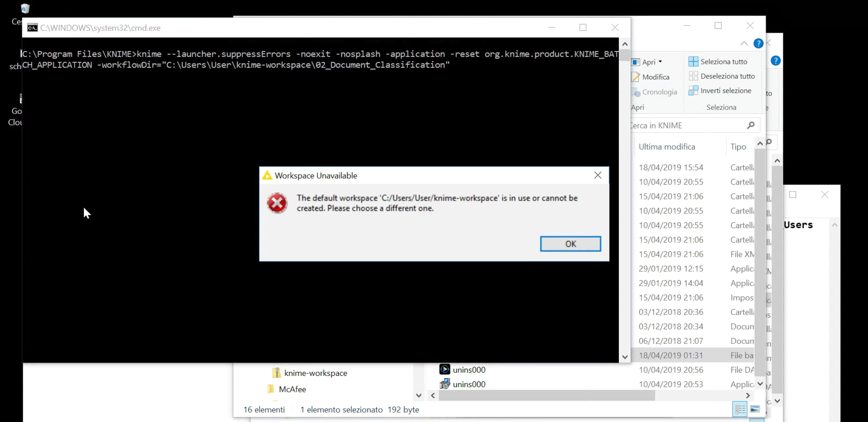
Task: Switch to details view layout icon
Action: tap(740, 409)
